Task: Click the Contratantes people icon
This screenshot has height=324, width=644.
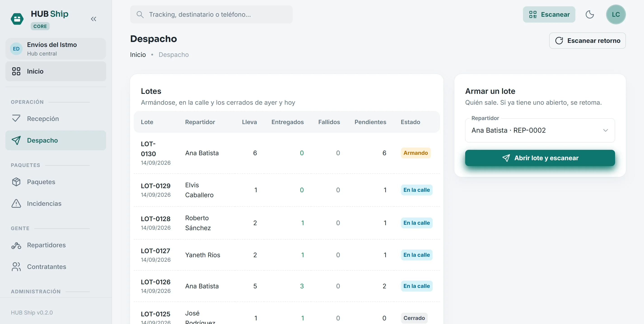Action: (16, 267)
